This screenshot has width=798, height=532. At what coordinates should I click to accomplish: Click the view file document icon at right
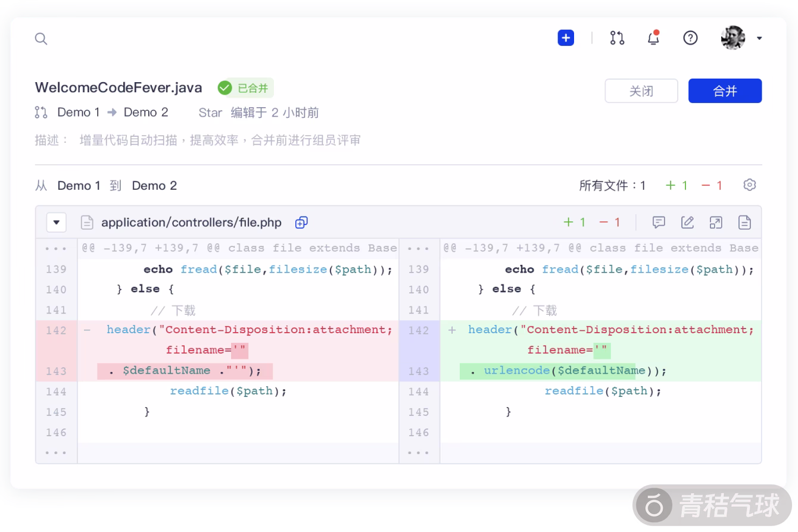pyautogui.click(x=744, y=223)
